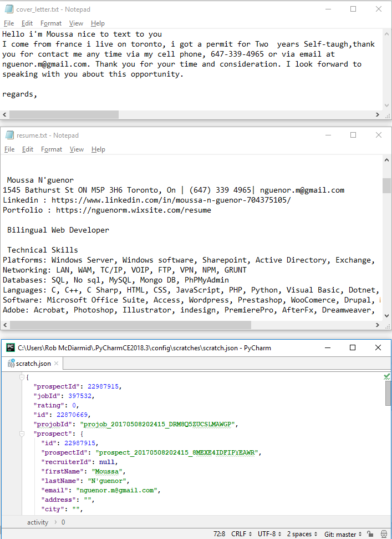Open the 2 spaces indent selector
The width and height of the screenshot is (392, 539).
(302, 533)
